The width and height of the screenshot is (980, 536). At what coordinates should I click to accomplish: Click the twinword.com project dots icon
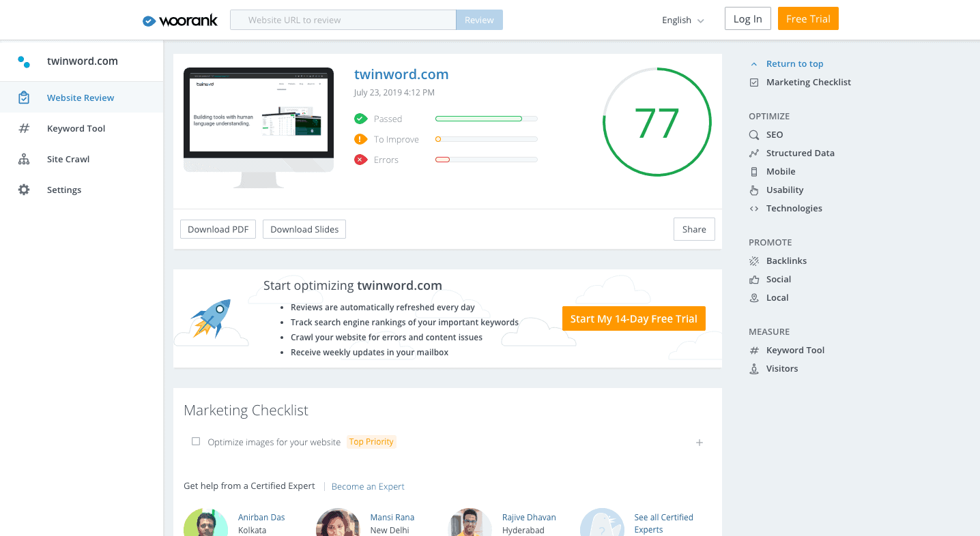click(x=24, y=61)
